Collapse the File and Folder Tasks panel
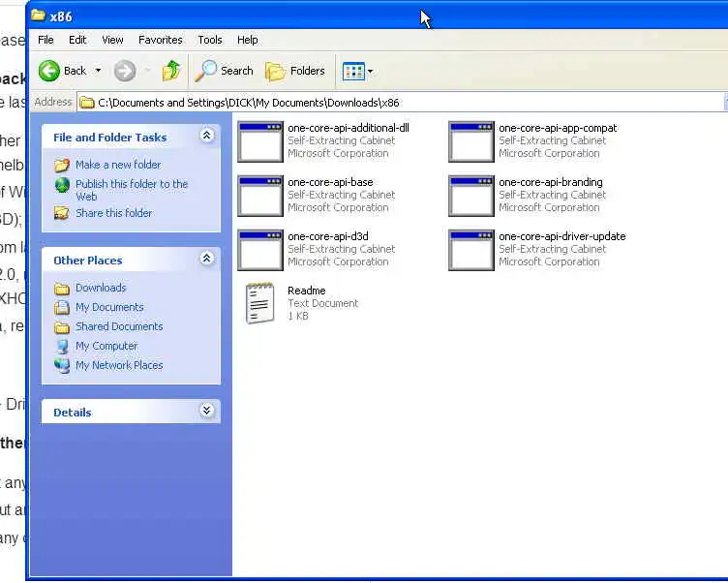Screen dimensions: 728x583 206,136
